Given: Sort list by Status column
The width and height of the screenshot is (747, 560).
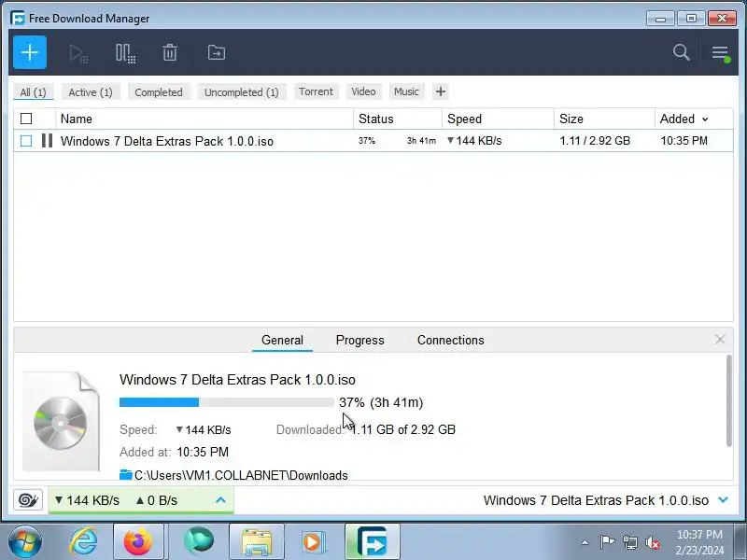Looking at the screenshot, I should [376, 119].
